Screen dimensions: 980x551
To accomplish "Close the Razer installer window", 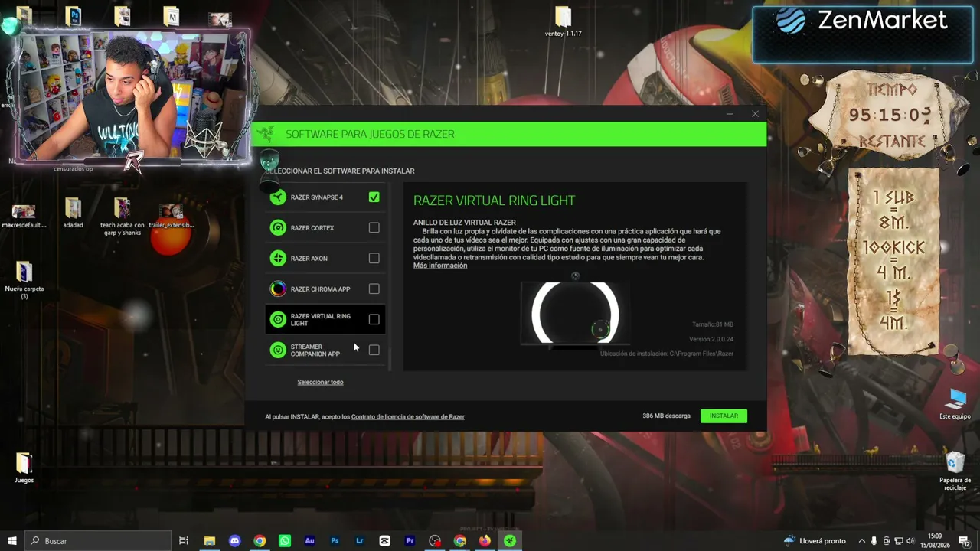I will coord(755,114).
